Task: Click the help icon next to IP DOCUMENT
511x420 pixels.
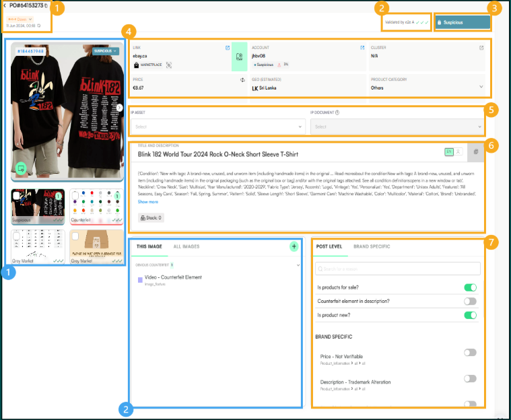Action: pyautogui.click(x=337, y=112)
